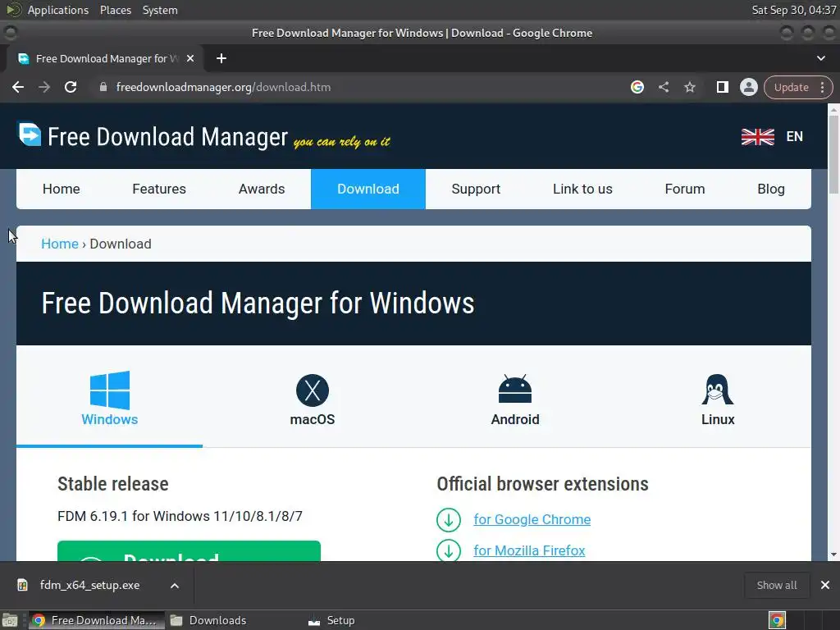
Task: Open the side panel icon
Action: [722, 87]
